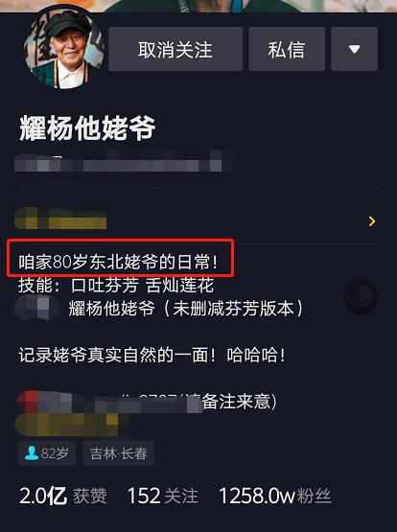Open the 咱家80岁东北姥爷的日常 bio line
Screen dimensions: 397x532
point(118,262)
